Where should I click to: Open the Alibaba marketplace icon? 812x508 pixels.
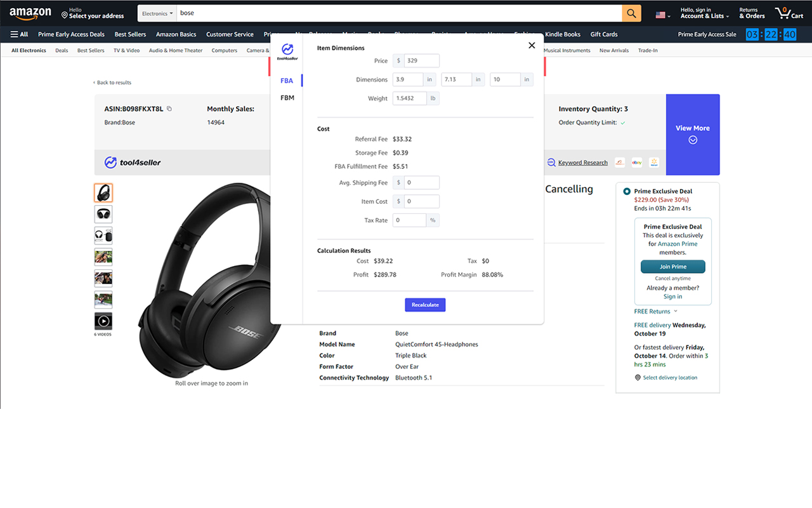[x=620, y=163]
